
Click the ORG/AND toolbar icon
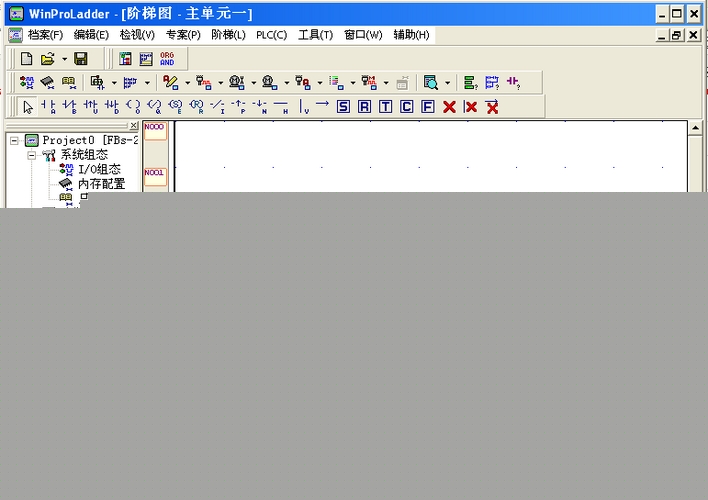coord(167,59)
